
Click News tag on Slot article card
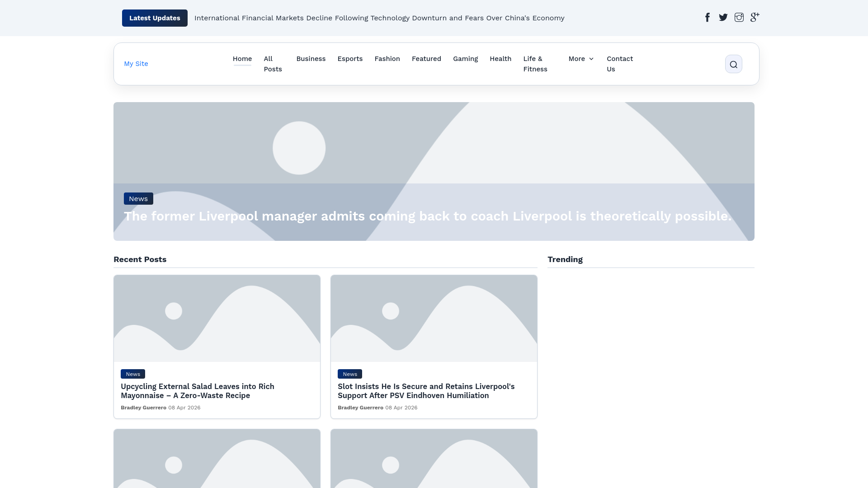pos(349,374)
